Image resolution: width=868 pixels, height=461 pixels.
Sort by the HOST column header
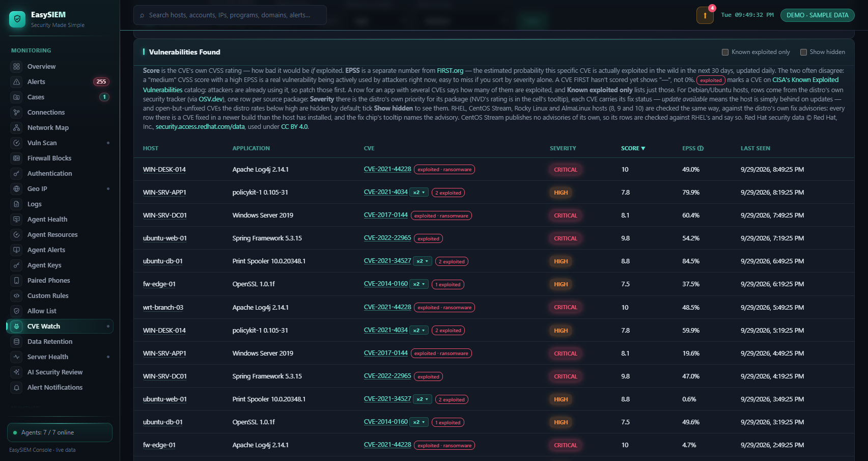pyautogui.click(x=151, y=148)
